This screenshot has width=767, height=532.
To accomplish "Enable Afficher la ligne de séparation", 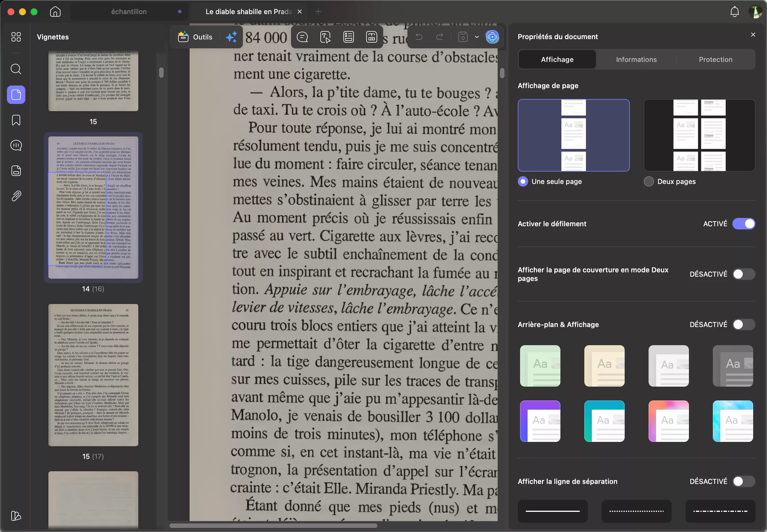I will click(744, 481).
